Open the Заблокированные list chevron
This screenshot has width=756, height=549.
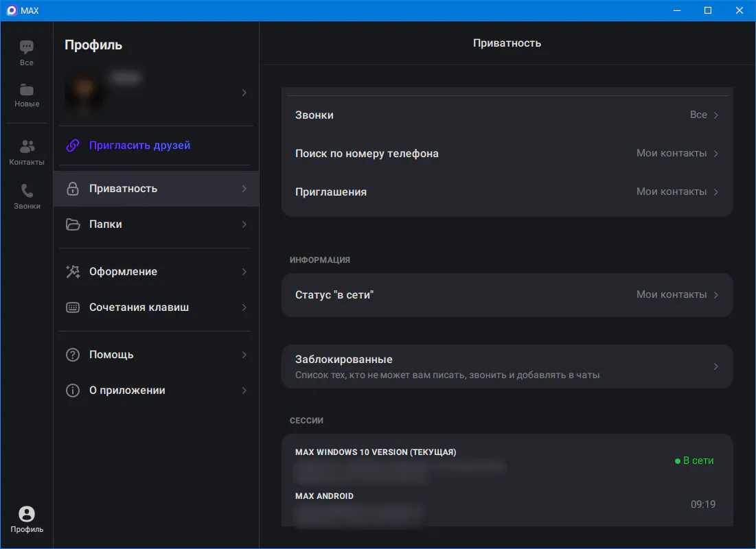(x=716, y=366)
